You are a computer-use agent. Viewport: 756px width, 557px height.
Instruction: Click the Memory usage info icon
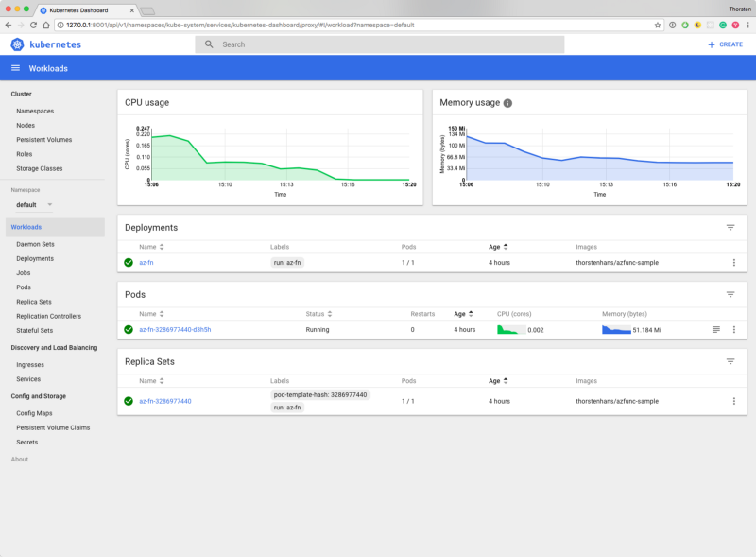tap(507, 103)
